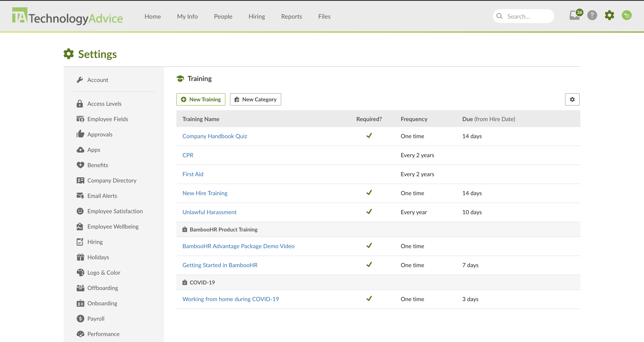Click the Employee Wellbeing icon
Viewport: 644px width, 342px height.
click(80, 226)
